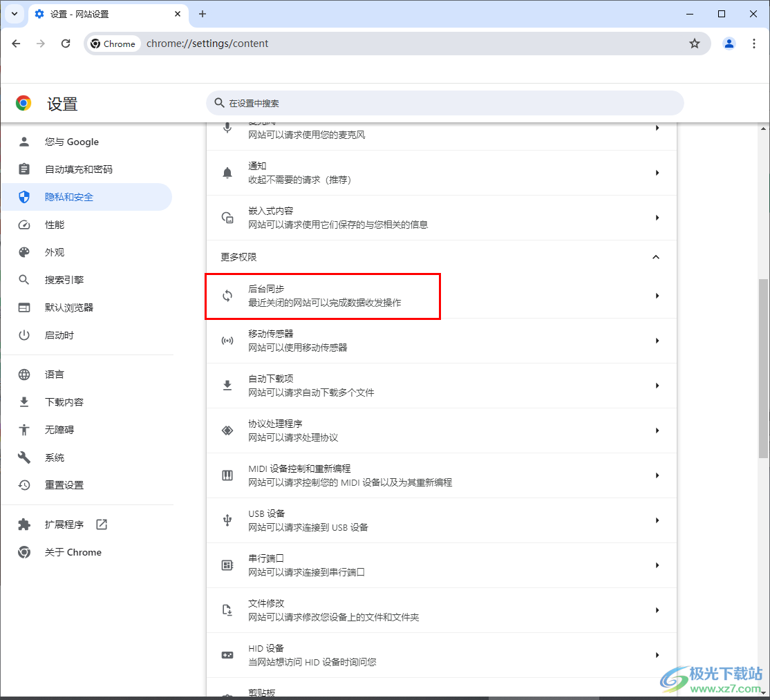Collapse the 更多权限 section chevron
The width and height of the screenshot is (770, 700).
(x=655, y=257)
